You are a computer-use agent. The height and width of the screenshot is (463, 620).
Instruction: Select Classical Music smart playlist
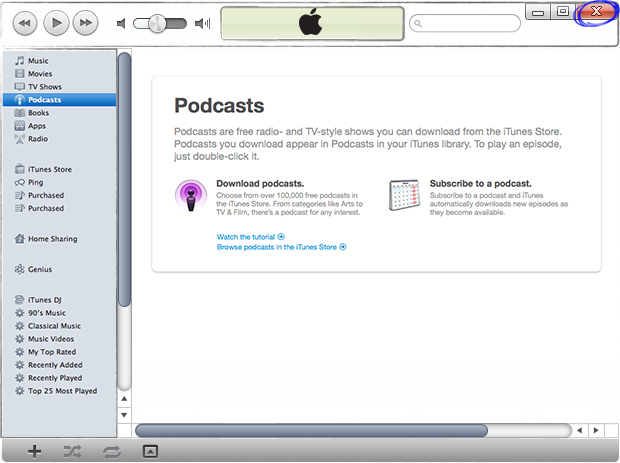[x=59, y=326]
